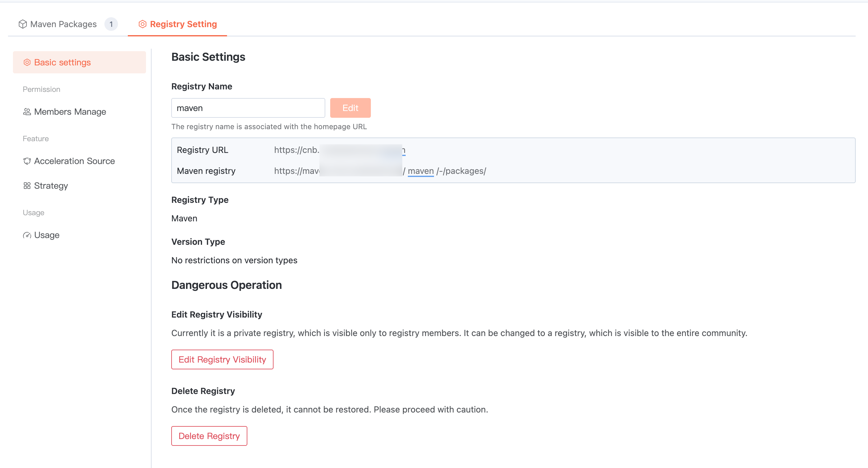Switch to the Registry Setting tab

tap(183, 24)
